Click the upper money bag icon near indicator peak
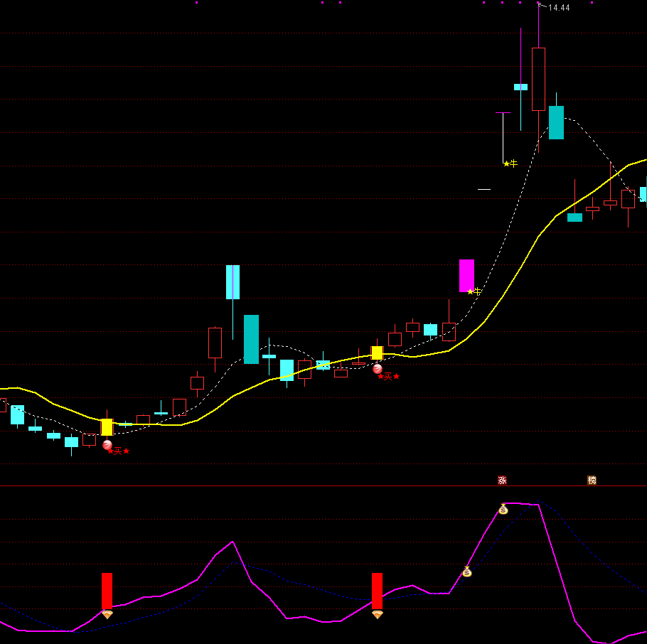 click(x=503, y=509)
